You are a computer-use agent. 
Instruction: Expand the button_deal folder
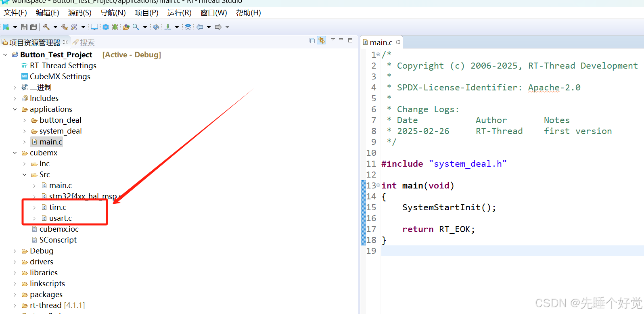25,120
